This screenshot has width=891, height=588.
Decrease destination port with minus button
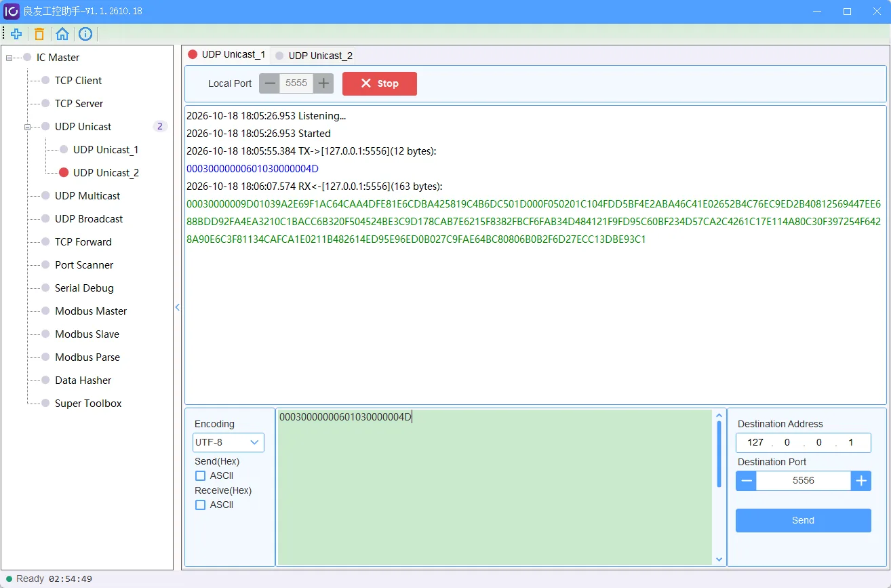click(x=747, y=481)
